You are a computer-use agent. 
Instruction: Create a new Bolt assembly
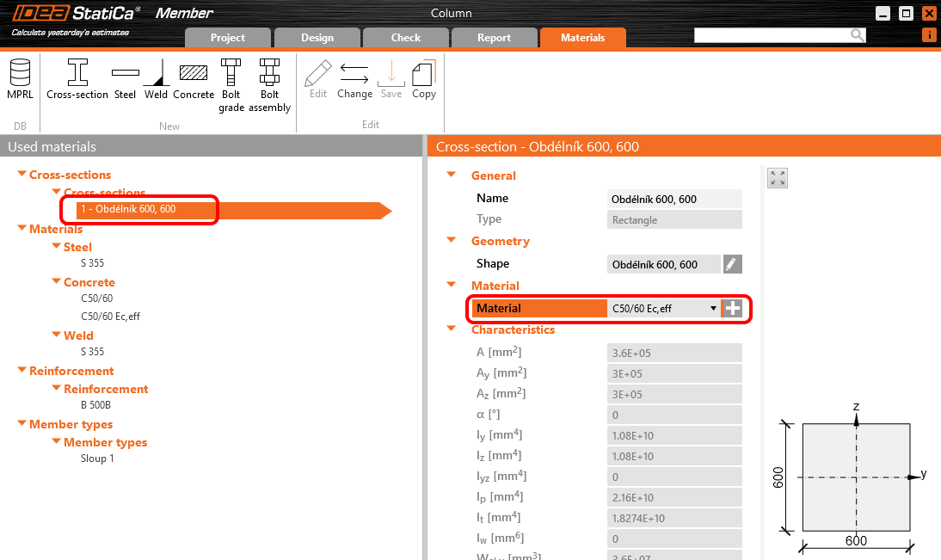point(270,85)
